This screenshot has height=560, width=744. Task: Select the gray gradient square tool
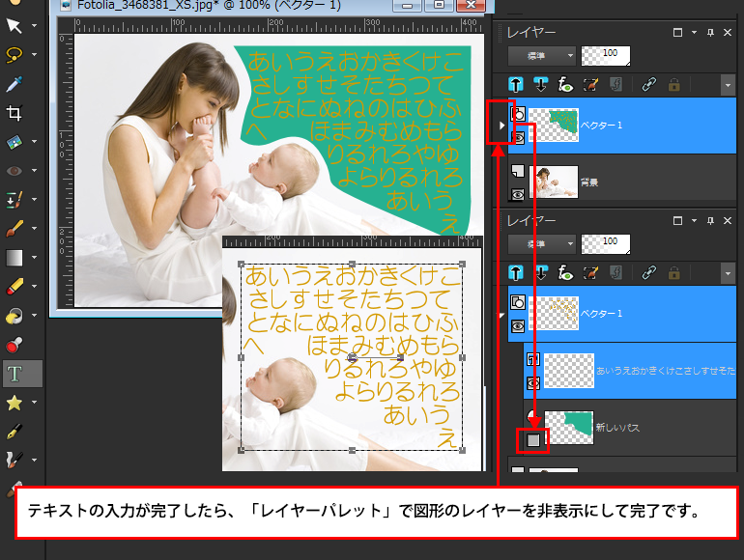pyautogui.click(x=14, y=258)
